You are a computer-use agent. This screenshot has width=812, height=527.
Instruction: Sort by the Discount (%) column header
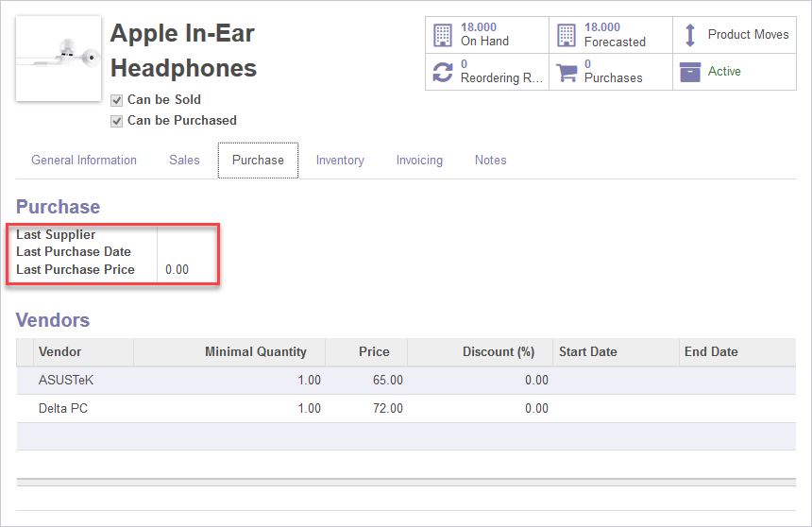click(480, 352)
